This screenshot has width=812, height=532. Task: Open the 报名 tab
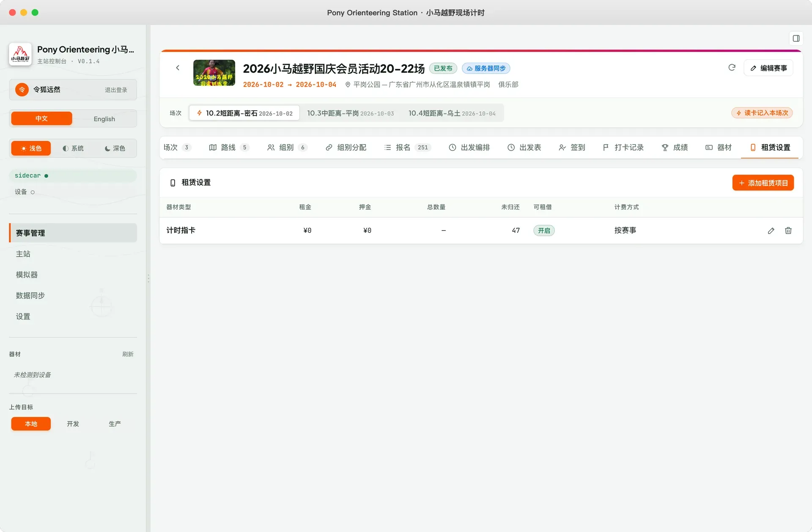pos(407,147)
